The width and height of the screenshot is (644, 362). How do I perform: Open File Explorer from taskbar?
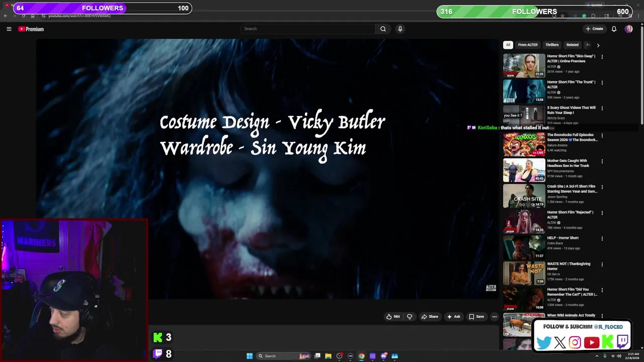(328, 356)
